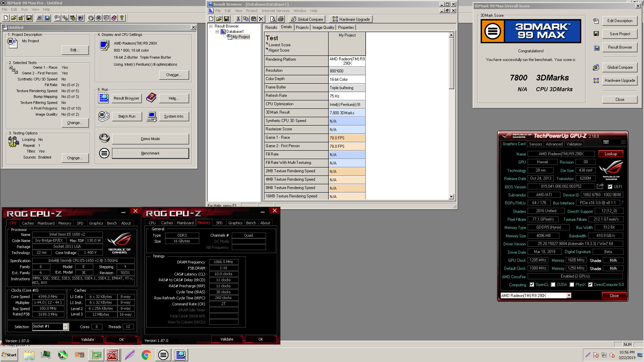Click the Game 1 - Race 78.0 FPS cell
The image size is (644, 362).
coord(347,138)
